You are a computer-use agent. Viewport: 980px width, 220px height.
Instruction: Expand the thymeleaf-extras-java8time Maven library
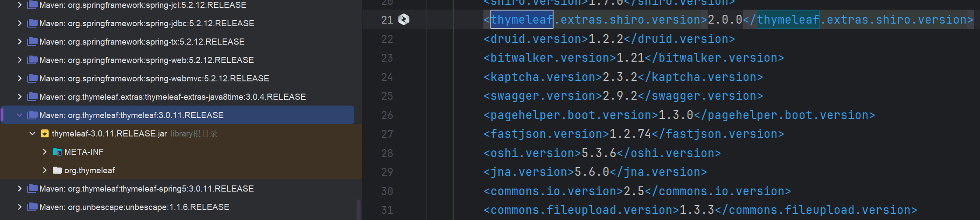20,97
